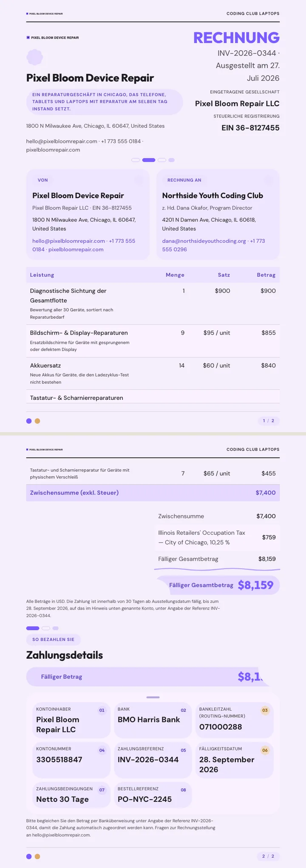306x868 pixels.
Task: Click the orange 06 badge on Fälligkeitsdatum card
Action: tap(265, 750)
